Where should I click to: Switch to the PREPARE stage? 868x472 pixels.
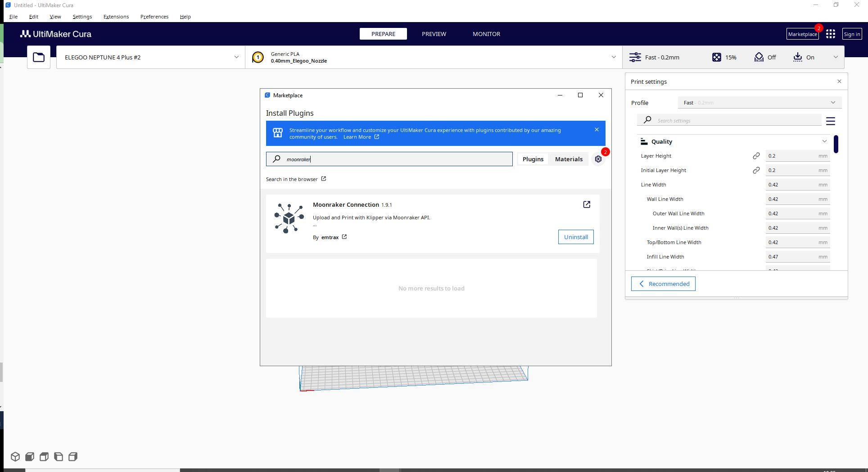383,34
